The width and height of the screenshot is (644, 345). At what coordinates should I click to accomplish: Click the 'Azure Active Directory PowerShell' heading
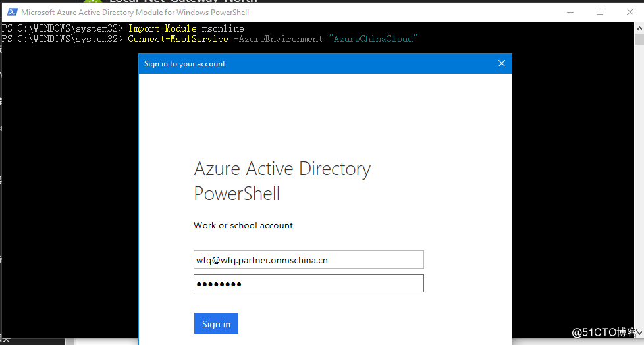tap(282, 180)
